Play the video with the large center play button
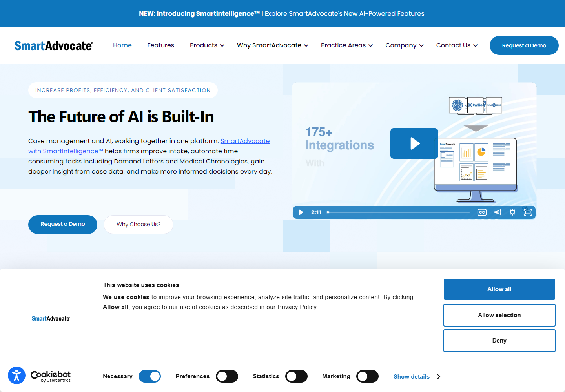Screen dimensions: 565x392 coord(414,143)
